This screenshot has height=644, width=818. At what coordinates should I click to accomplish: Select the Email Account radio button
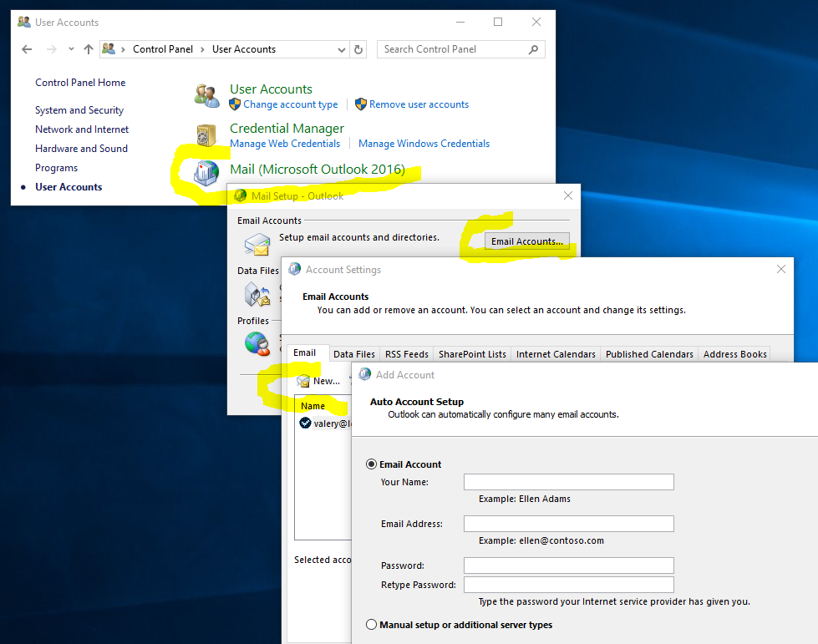pyautogui.click(x=372, y=464)
